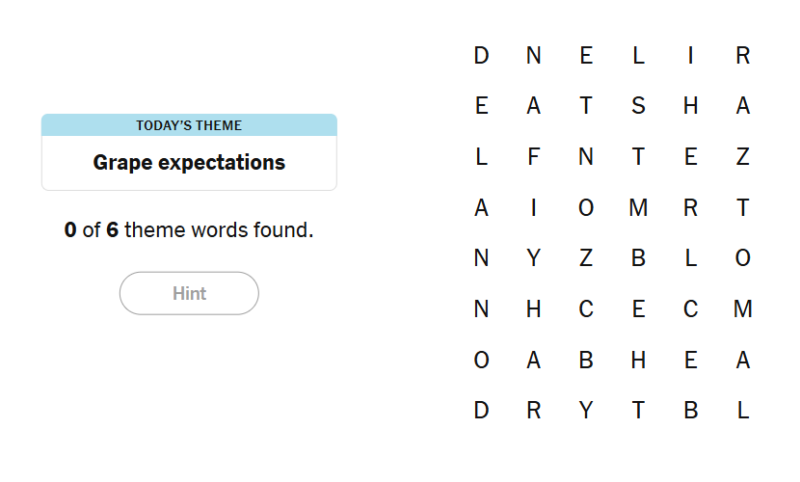Select the letter Y in the bottom row
800x482 pixels.
pyautogui.click(x=586, y=411)
